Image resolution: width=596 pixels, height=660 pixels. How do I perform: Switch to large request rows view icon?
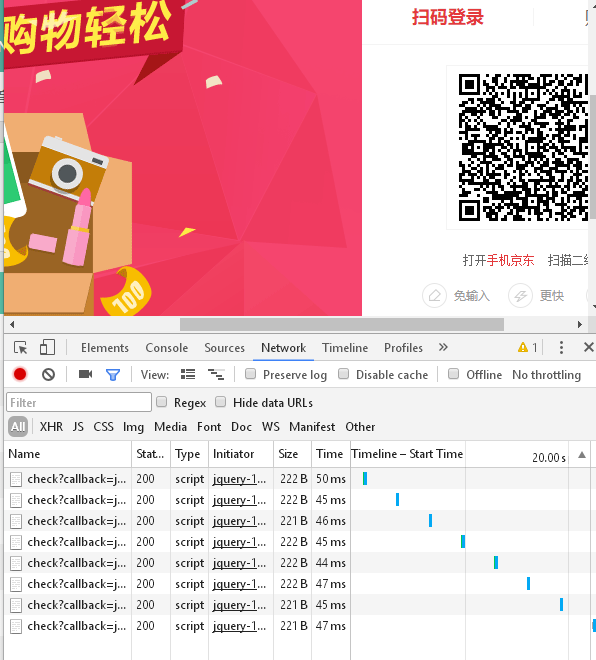pos(188,374)
